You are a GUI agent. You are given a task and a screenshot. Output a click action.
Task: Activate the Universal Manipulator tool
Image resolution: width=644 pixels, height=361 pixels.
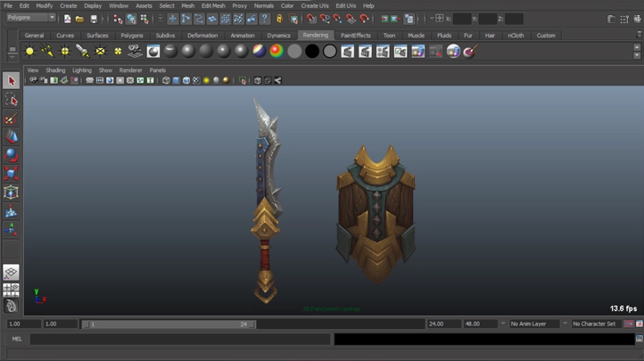[x=11, y=193]
